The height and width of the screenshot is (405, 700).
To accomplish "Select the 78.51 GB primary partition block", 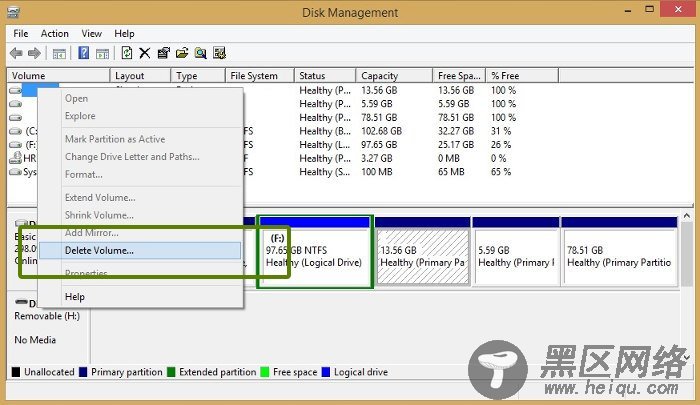I will [620, 251].
